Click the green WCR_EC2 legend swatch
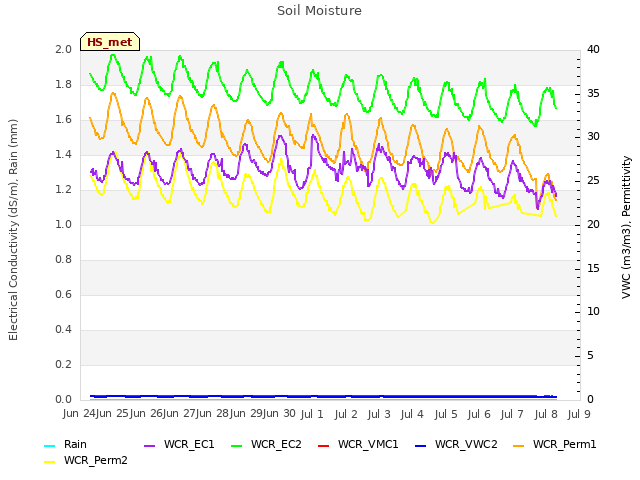The height and width of the screenshot is (480, 640). click(237, 445)
